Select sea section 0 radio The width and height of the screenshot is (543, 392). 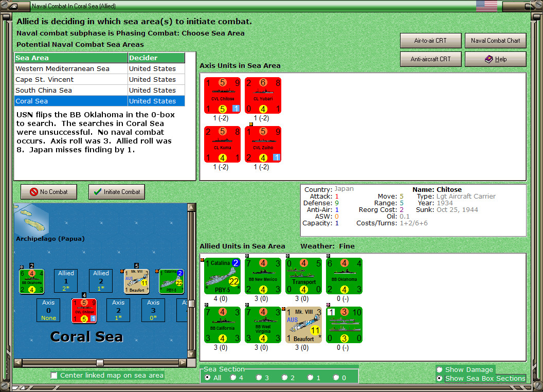click(336, 378)
